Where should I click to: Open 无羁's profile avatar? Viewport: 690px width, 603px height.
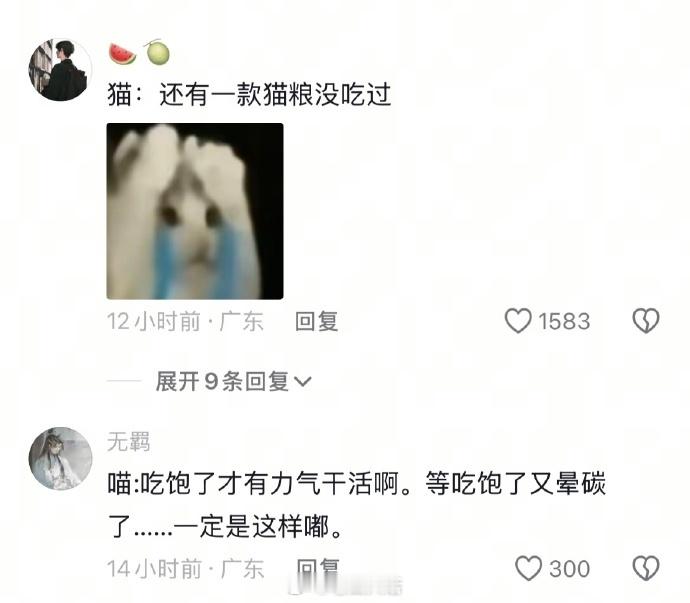click(x=60, y=458)
